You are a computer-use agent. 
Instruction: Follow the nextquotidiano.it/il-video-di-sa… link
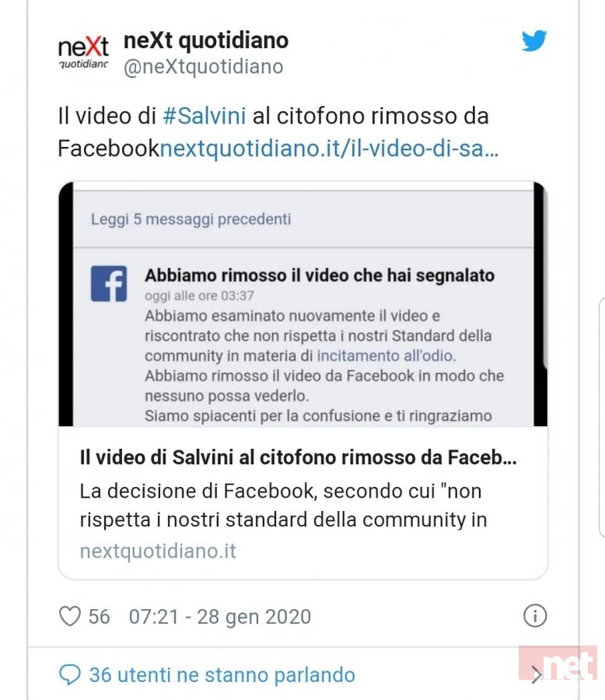[329, 149]
